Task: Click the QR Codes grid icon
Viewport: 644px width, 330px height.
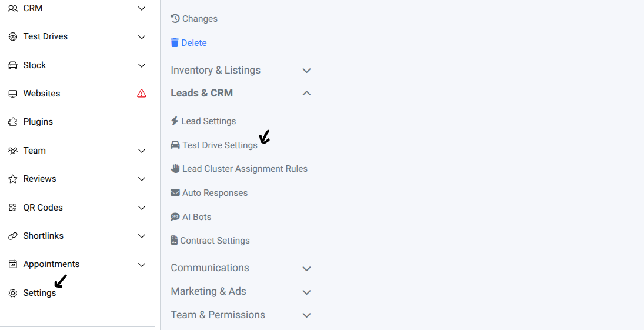Action: pyautogui.click(x=12, y=208)
